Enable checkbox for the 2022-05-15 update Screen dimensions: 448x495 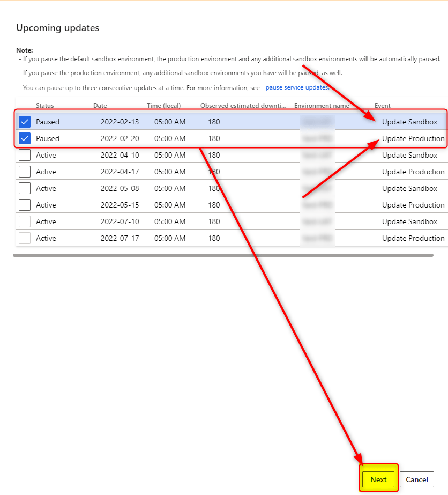[x=25, y=205]
